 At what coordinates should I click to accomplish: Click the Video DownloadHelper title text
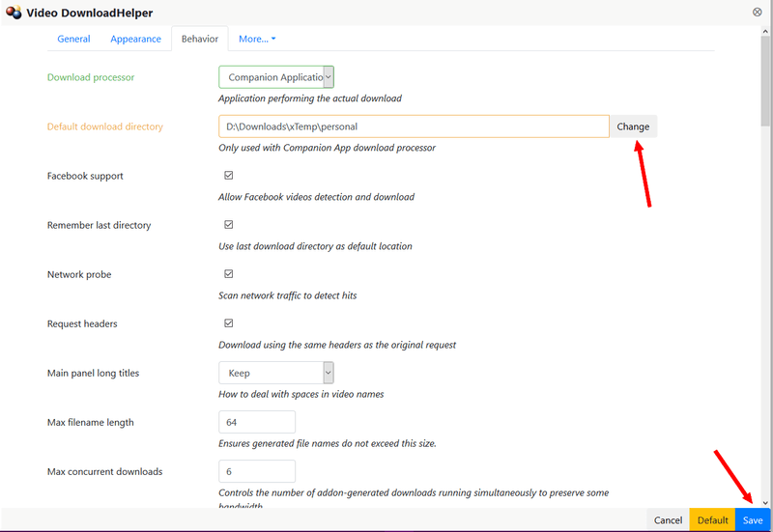pyautogui.click(x=90, y=13)
